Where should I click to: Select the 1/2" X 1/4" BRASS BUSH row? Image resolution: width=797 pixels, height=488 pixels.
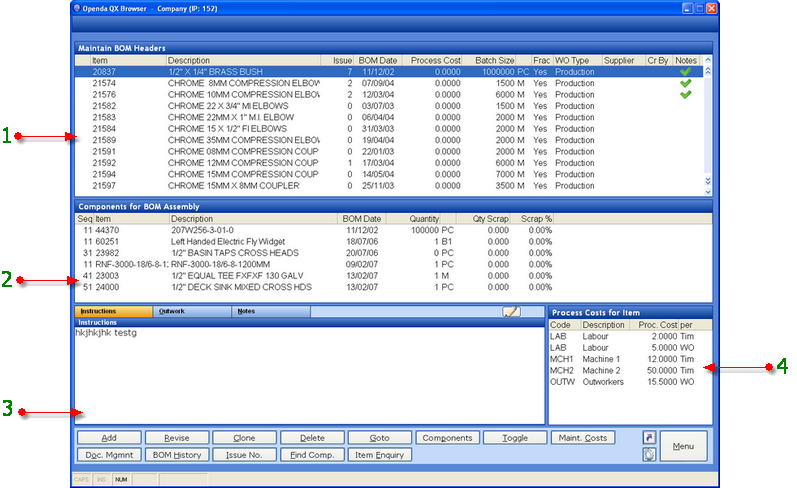point(389,72)
